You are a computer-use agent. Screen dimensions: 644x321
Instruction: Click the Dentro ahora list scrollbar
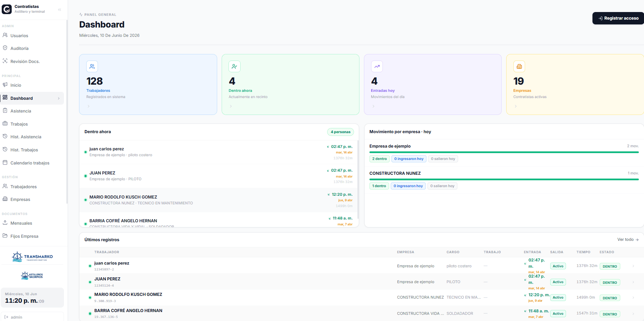pyautogui.click(x=358, y=180)
